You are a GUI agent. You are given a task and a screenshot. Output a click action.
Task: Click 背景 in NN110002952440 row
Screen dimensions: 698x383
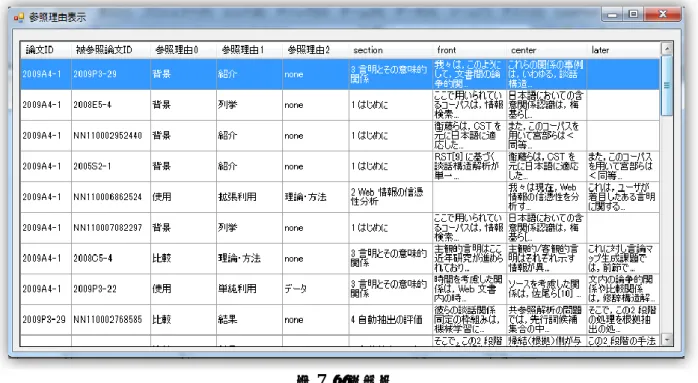tap(183, 136)
